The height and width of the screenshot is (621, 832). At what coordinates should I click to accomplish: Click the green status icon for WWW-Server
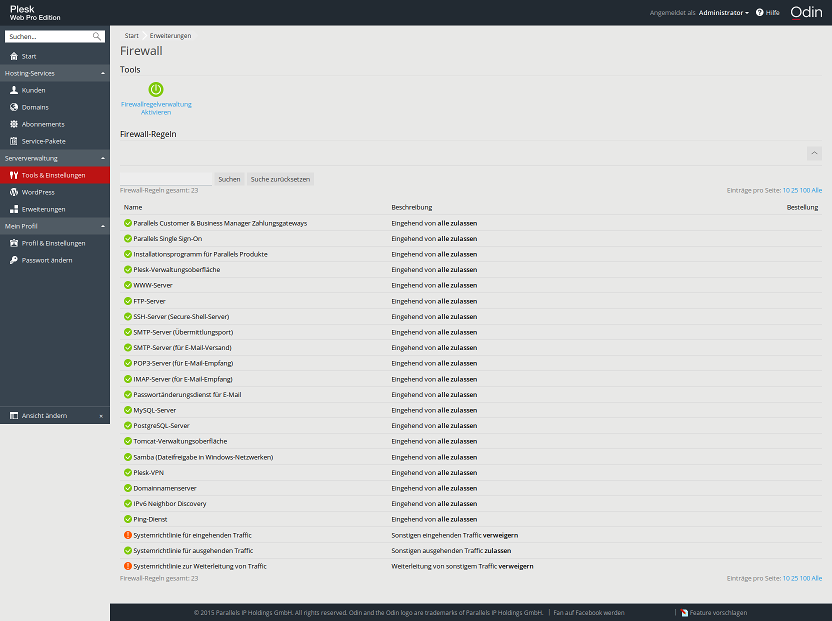pos(127,285)
